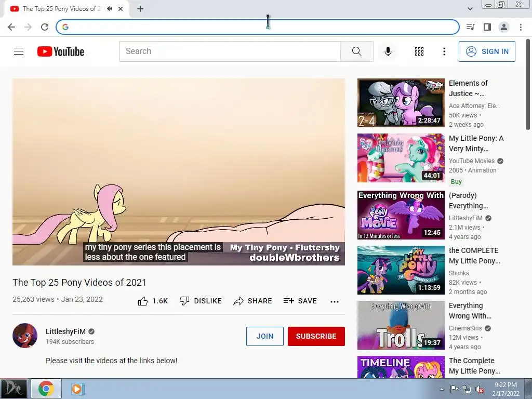Click the 'CinemaSins' channel name

(465, 328)
